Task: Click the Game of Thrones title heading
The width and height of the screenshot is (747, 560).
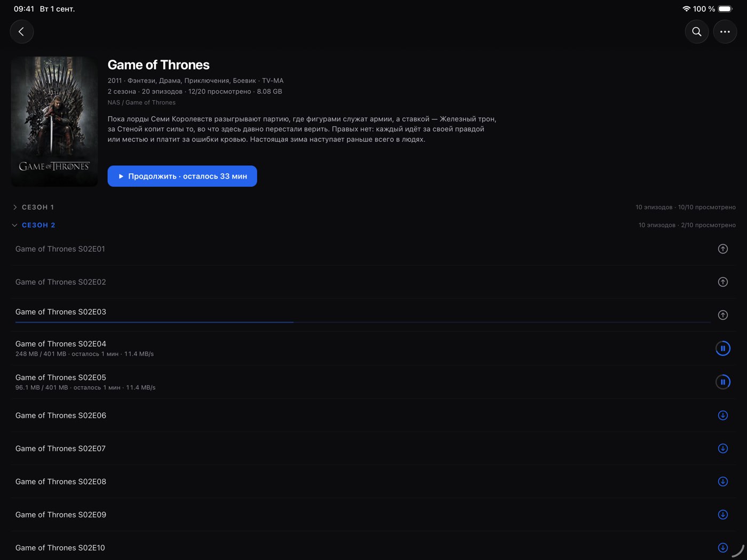Action: pos(158,65)
